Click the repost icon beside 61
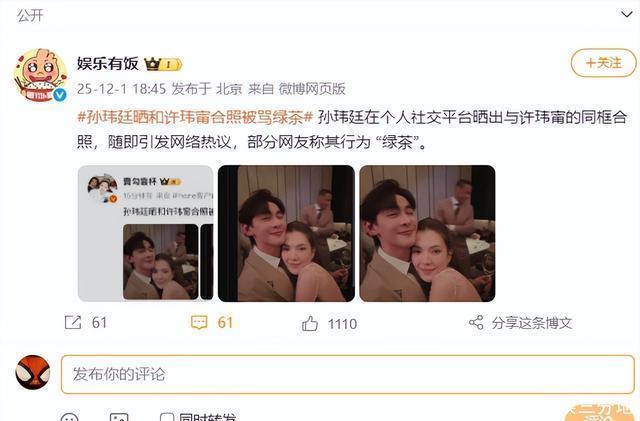640x421 pixels. [x=73, y=323]
